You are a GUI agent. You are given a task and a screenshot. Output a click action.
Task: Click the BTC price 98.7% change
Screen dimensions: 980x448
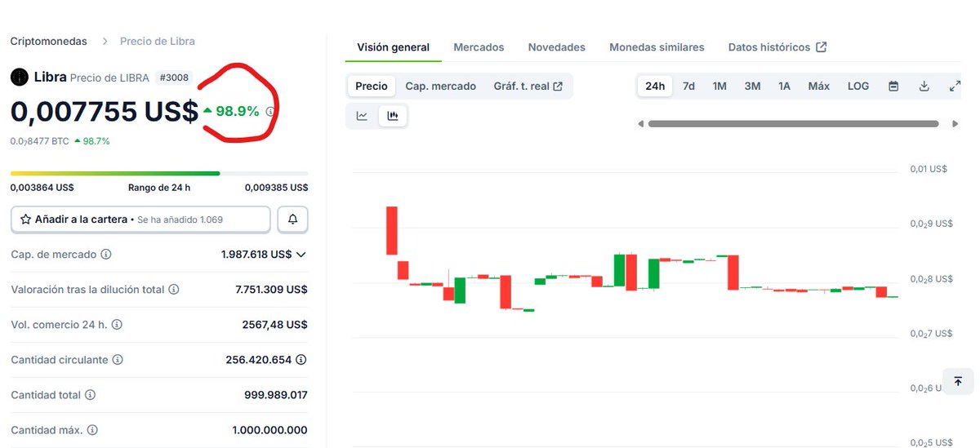pyautogui.click(x=91, y=141)
